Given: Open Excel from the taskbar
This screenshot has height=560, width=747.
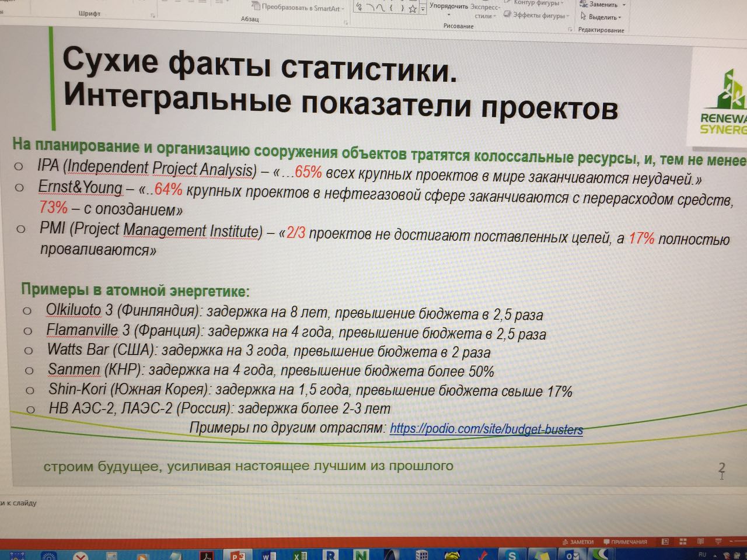Looking at the screenshot, I should (x=300, y=555).
